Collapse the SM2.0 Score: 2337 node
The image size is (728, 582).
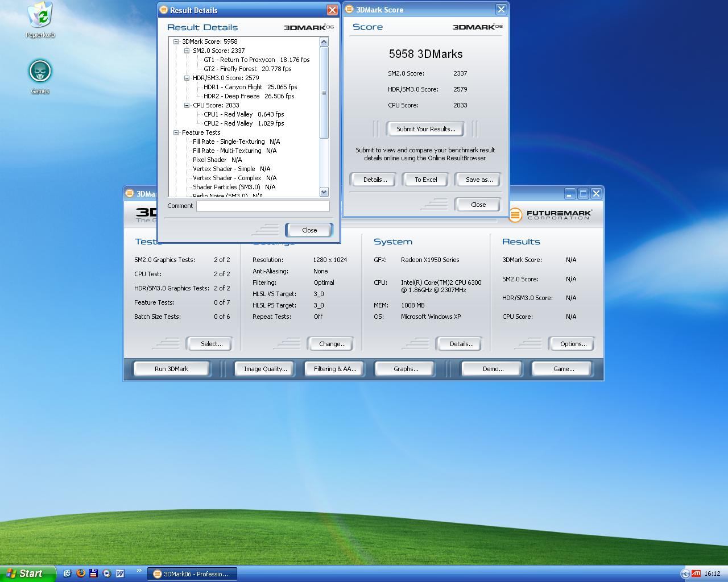click(187, 51)
